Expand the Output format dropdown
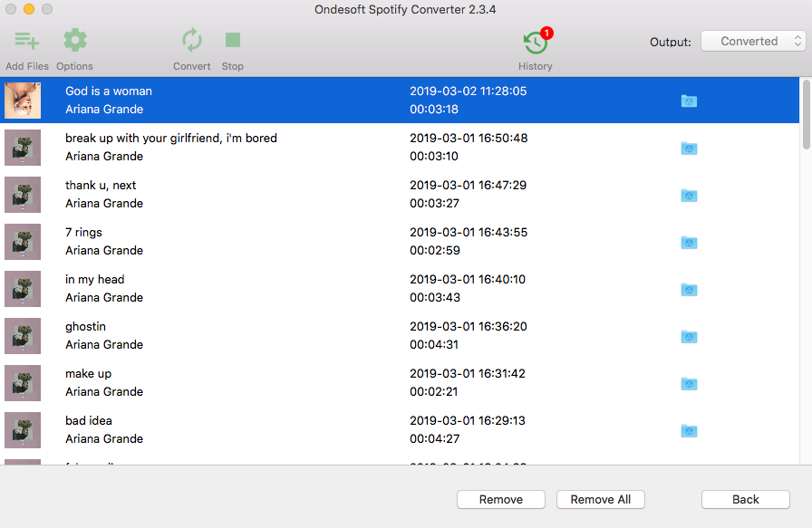The height and width of the screenshot is (528, 812). coord(753,41)
